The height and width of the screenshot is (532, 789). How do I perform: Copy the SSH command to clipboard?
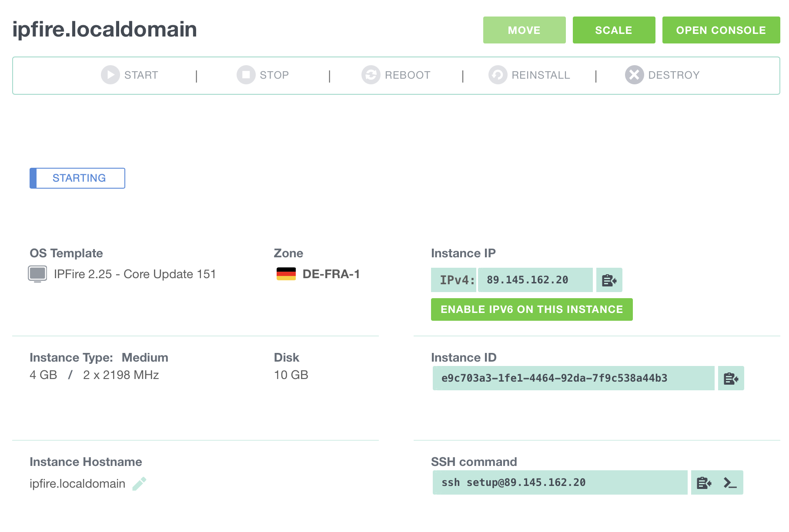pos(704,482)
